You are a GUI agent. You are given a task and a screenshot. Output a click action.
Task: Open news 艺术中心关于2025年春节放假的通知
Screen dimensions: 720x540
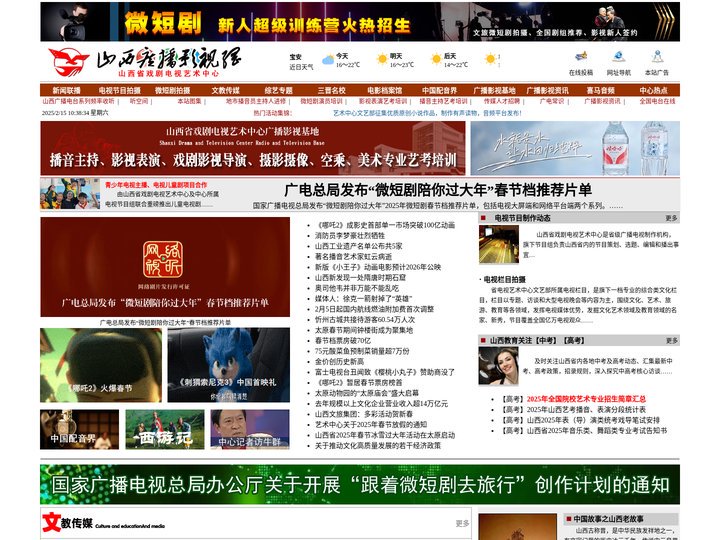371,425
